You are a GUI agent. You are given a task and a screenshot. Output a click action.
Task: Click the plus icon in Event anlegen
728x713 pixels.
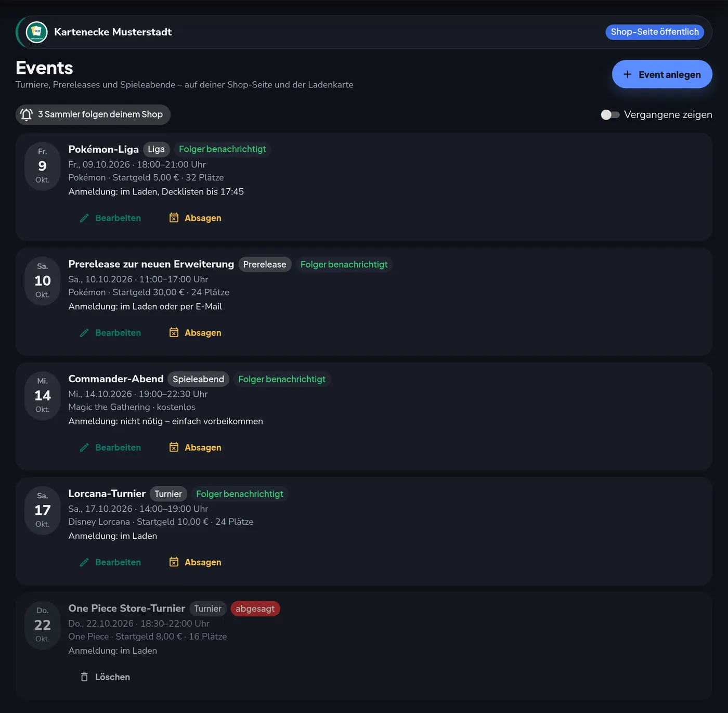pyautogui.click(x=628, y=74)
